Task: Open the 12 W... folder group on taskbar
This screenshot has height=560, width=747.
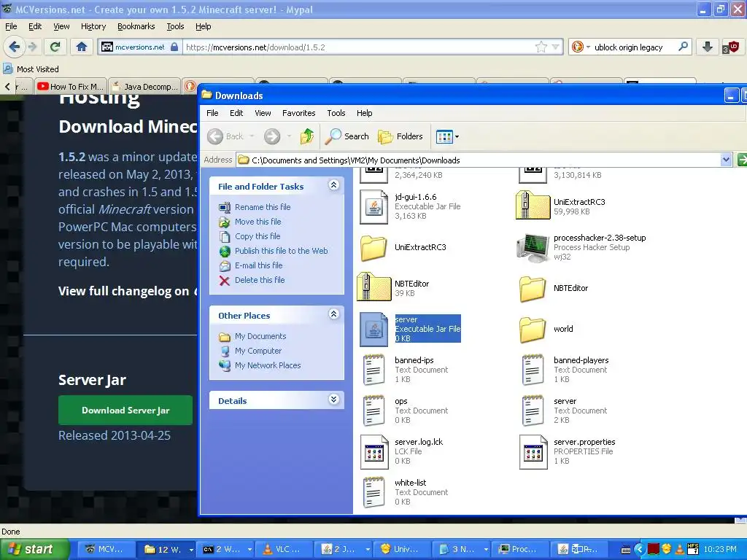Action: point(167,549)
